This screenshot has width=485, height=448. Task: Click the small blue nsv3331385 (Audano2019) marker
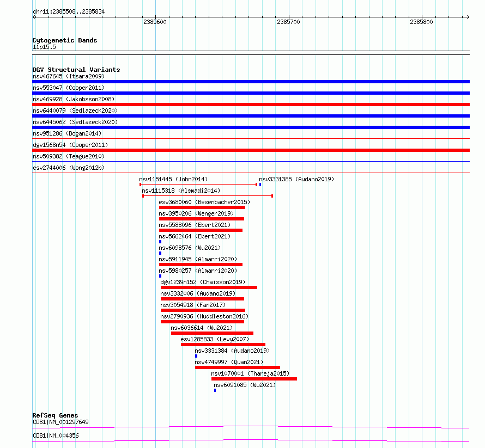coord(260,185)
